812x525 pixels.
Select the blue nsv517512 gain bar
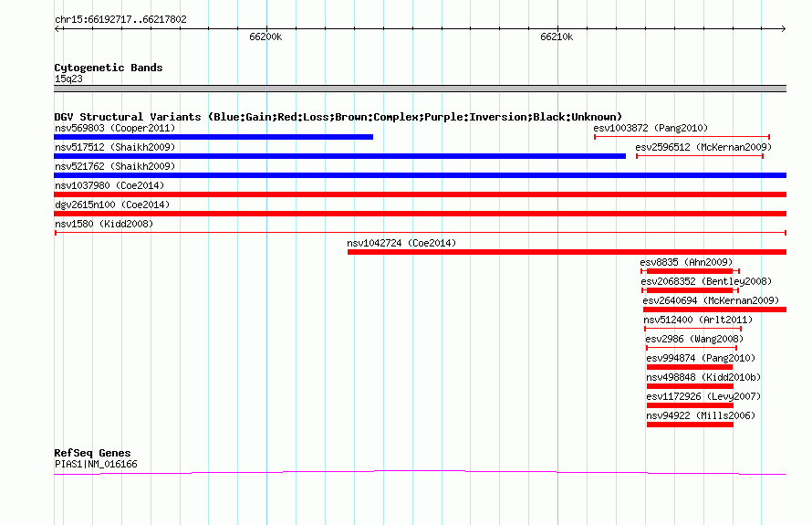pyautogui.click(x=339, y=156)
